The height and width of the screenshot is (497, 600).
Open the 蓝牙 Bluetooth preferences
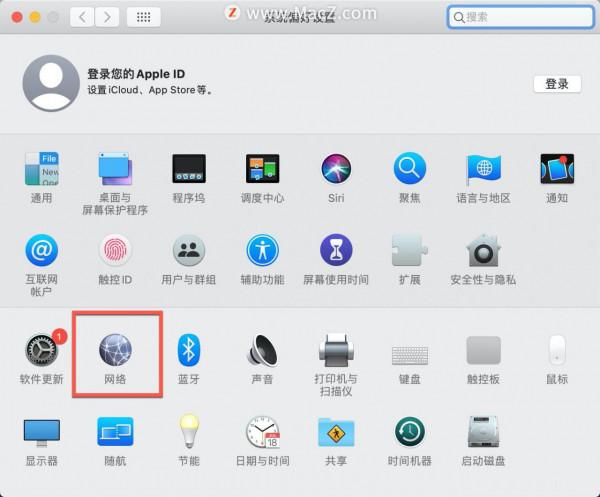[x=189, y=350]
